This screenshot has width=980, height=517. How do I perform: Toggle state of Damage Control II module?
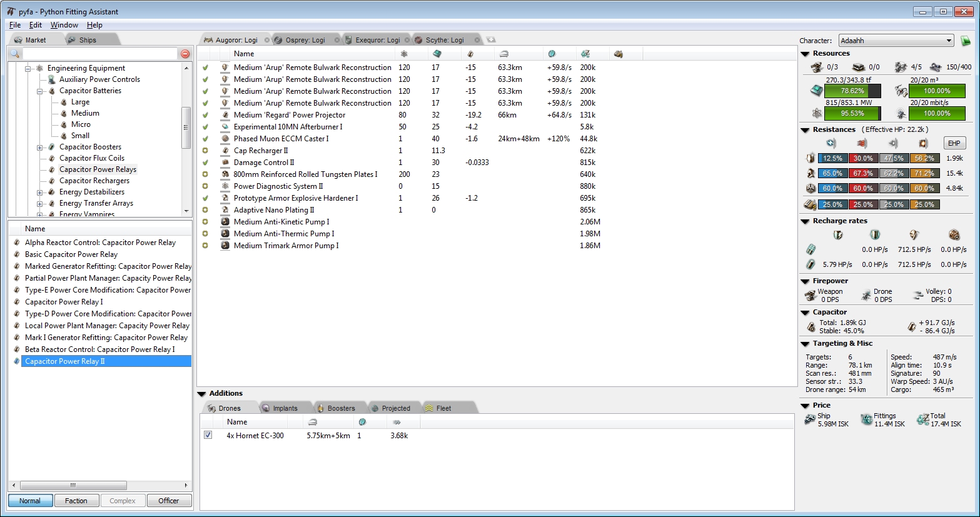[205, 163]
